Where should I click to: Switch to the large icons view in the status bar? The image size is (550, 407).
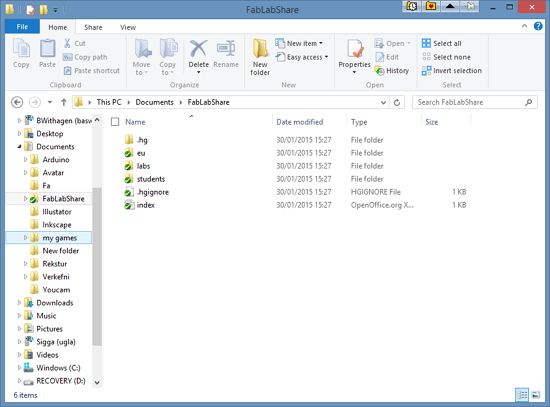[x=536, y=395]
